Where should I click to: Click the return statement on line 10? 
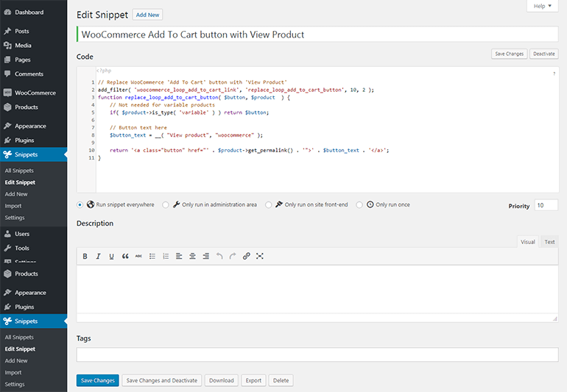[250, 150]
